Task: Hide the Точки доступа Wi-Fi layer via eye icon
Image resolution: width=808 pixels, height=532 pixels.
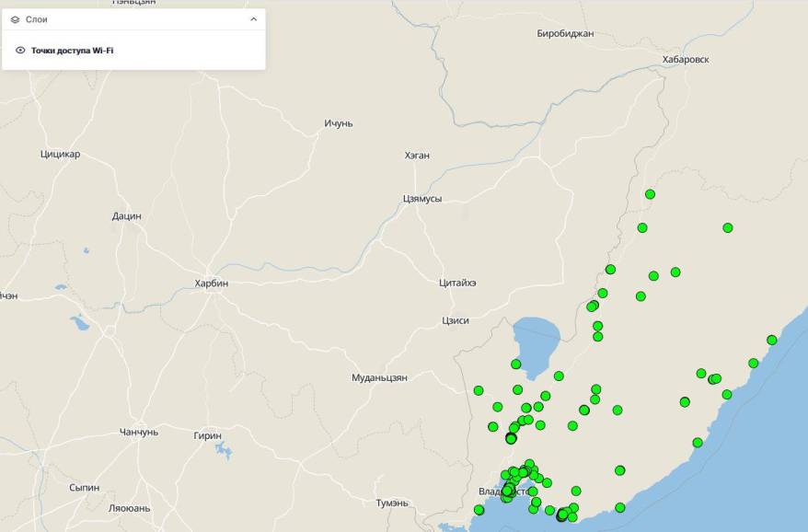Action: pos(20,51)
